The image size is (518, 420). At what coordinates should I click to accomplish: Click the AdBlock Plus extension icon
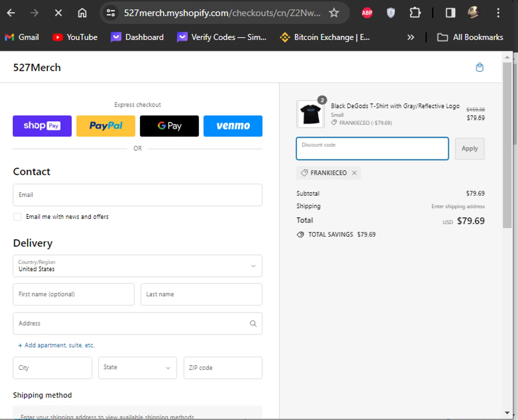367,13
